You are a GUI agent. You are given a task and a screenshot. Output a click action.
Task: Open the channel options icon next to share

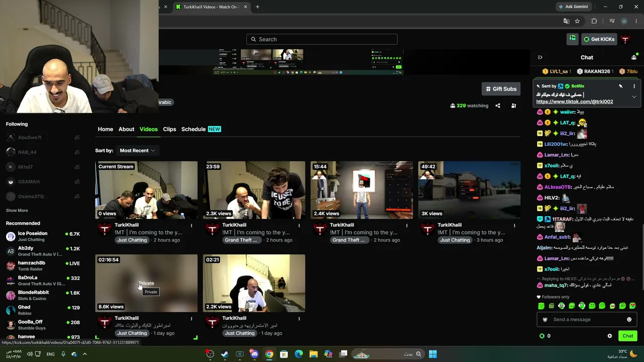(514, 106)
